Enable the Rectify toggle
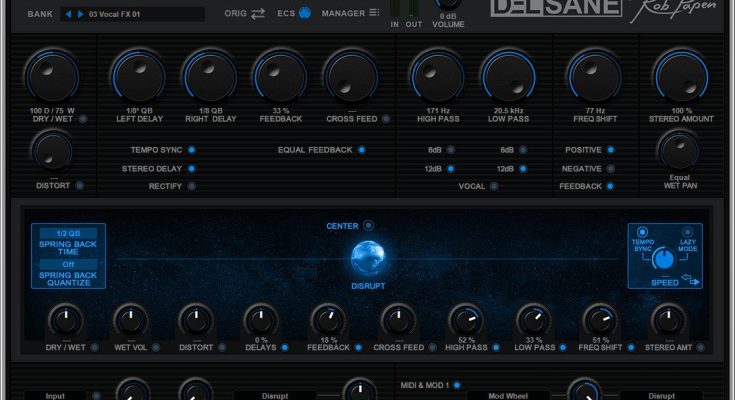Screen dimensions: 735x400 pyautogui.click(x=191, y=186)
